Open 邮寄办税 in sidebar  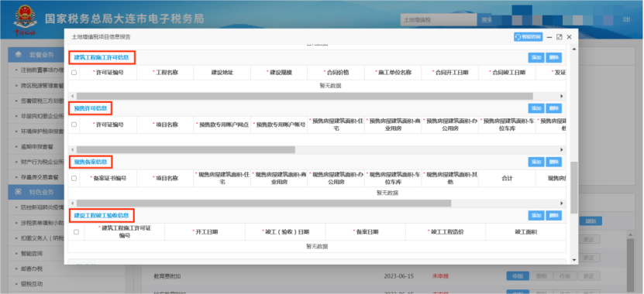[32, 268]
